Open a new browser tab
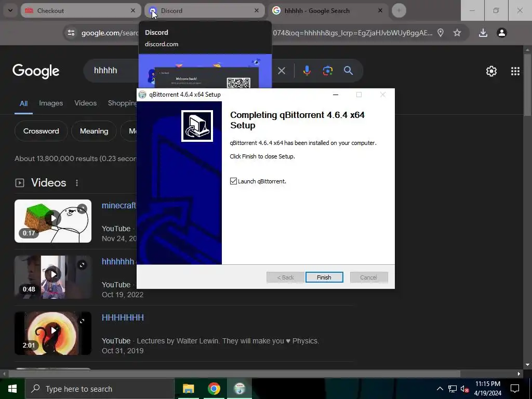This screenshot has width=532, height=399. [x=399, y=10]
